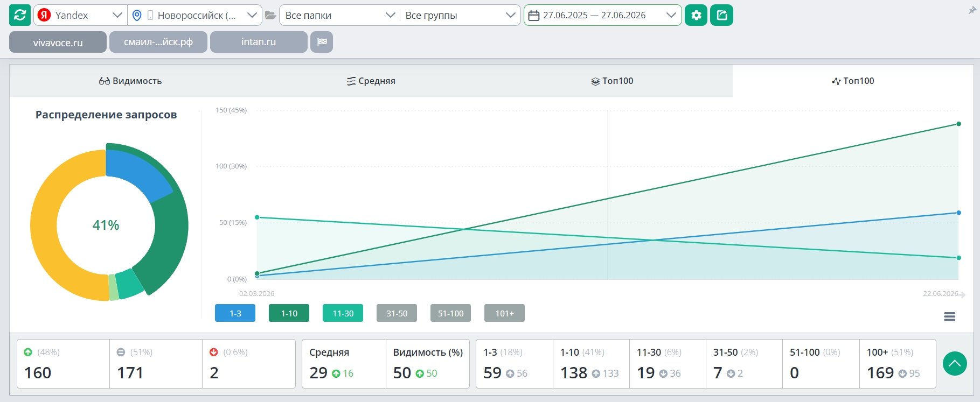Toggle the 1-3 series legend button
980x402 pixels.
pyautogui.click(x=235, y=313)
